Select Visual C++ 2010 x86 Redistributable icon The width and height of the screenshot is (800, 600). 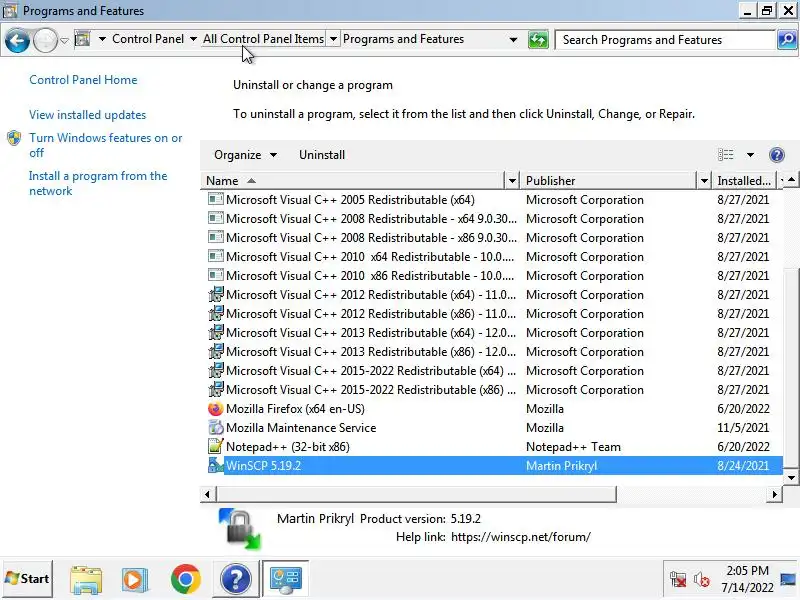pos(216,276)
